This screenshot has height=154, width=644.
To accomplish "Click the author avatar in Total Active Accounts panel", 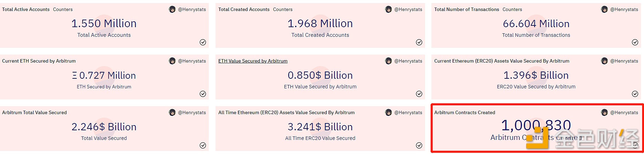I will pyautogui.click(x=172, y=9).
